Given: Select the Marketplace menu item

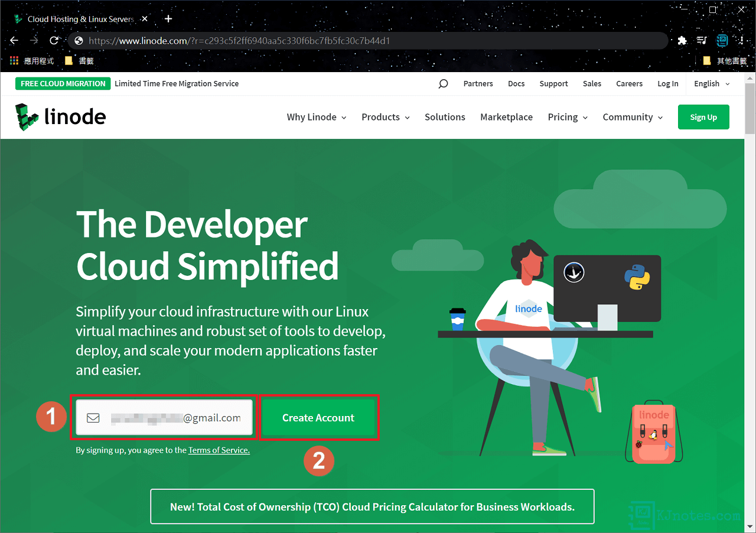Looking at the screenshot, I should click(506, 117).
